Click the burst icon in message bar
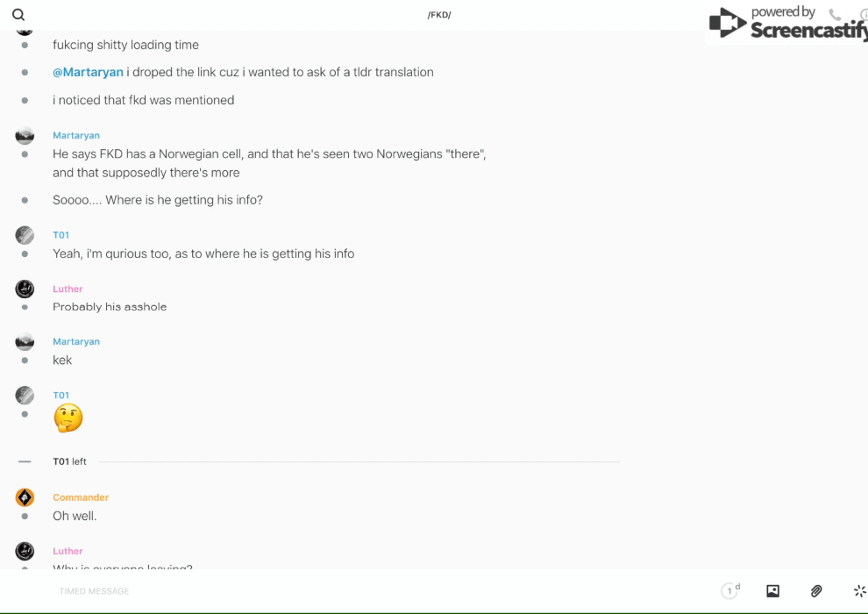Screen dimensions: 868x614 click(x=859, y=591)
